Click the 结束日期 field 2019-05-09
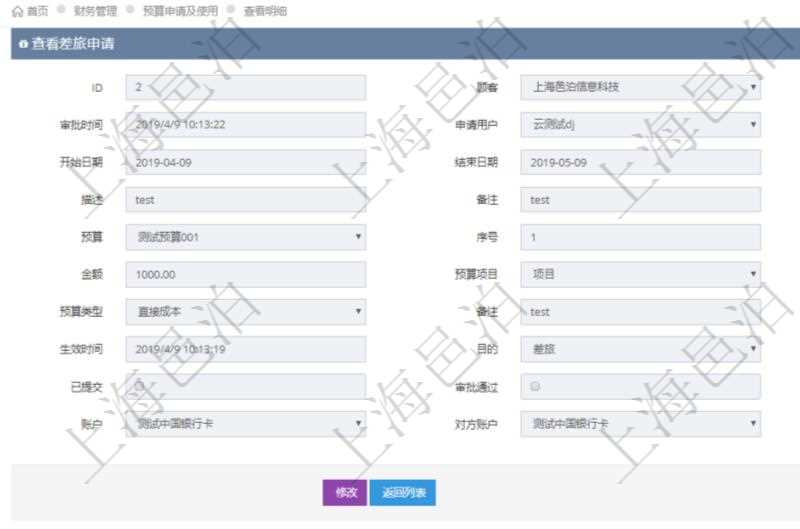800x529 pixels. [x=640, y=162]
